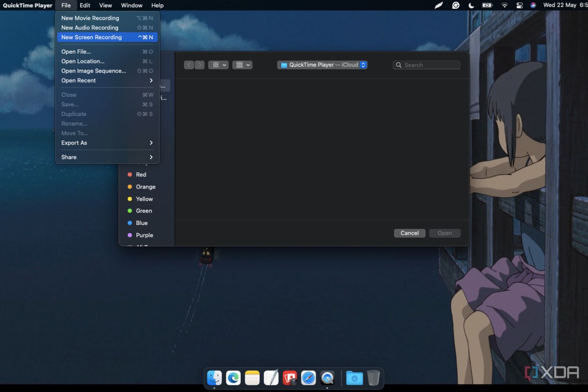Choose Open Location... from the menu
The width and height of the screenshot is (588, 392).
[107, 61]
